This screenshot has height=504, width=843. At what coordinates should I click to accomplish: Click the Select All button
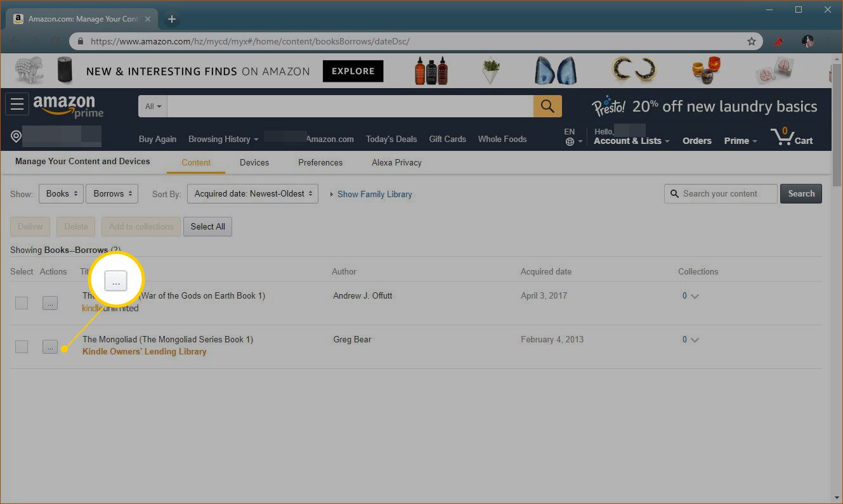207,226
